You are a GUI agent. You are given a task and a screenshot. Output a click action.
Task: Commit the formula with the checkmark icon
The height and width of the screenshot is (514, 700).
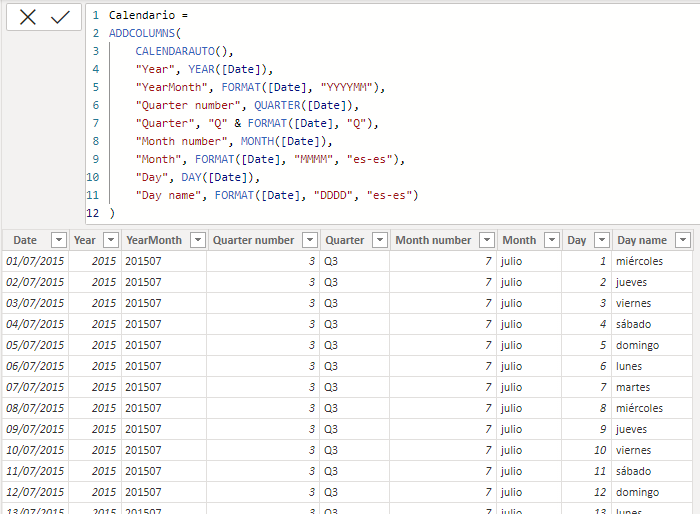[x=61, y=17]
